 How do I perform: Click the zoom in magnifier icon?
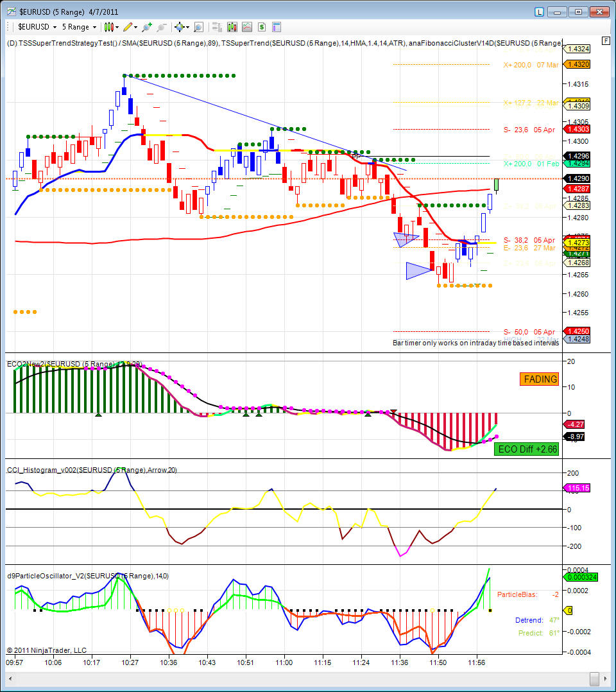(x=147, y=28)
